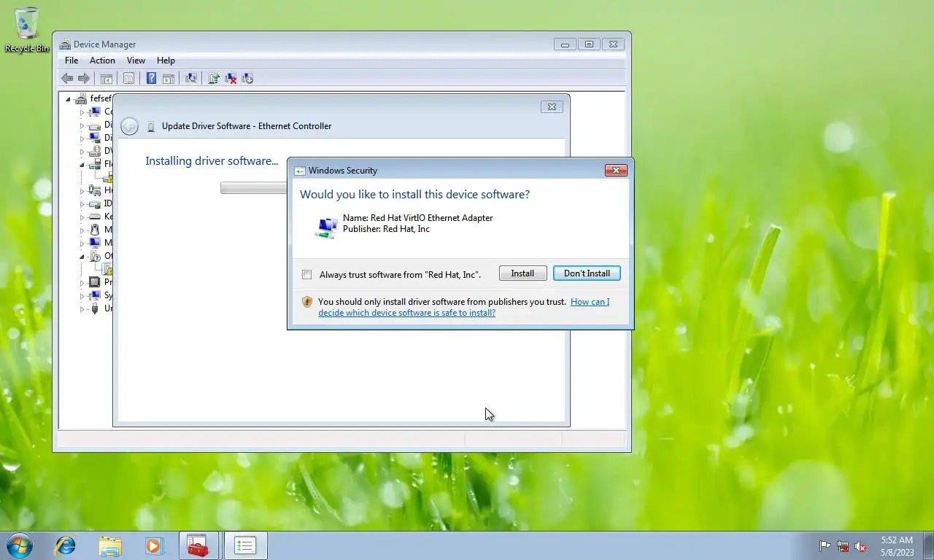
Task: Select the DVD/CD-ROM drives category icon
Action: point(94,151)
